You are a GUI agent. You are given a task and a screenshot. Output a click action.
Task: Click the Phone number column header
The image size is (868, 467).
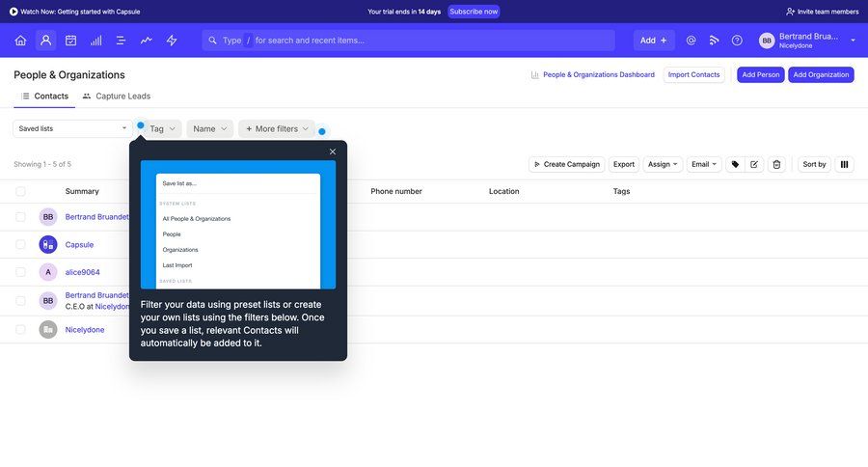pos(396,192)
